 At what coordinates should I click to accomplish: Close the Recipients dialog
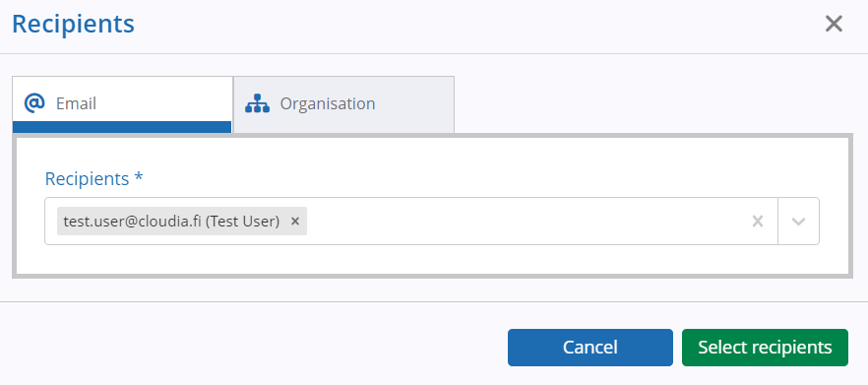click(x=834, y=25)
